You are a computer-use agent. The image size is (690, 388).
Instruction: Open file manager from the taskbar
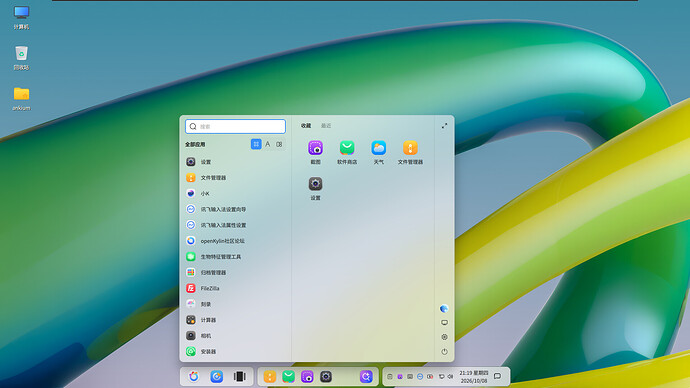(270, 377)
